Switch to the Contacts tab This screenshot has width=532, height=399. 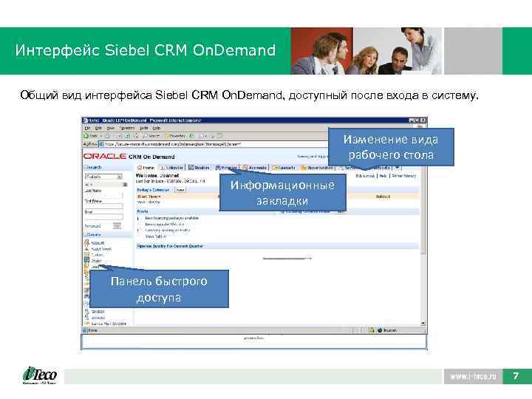pos(284,168)
